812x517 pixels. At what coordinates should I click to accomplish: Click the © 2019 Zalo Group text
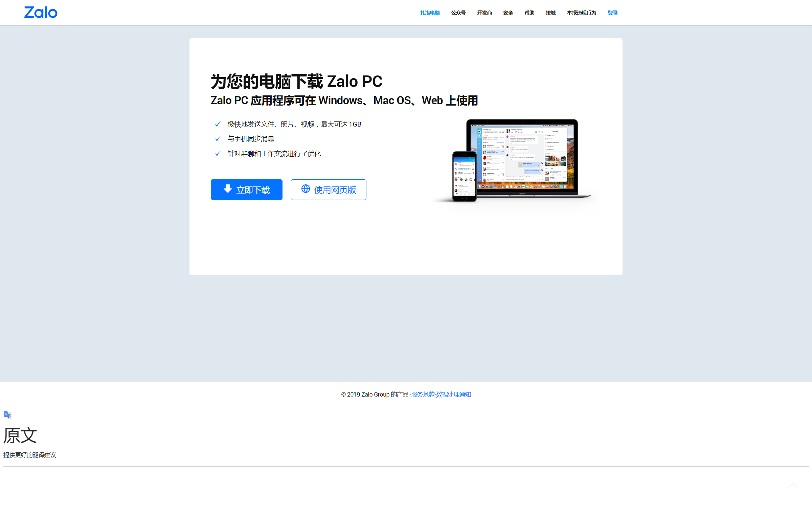pyautogui.click(x=375, y=395)
